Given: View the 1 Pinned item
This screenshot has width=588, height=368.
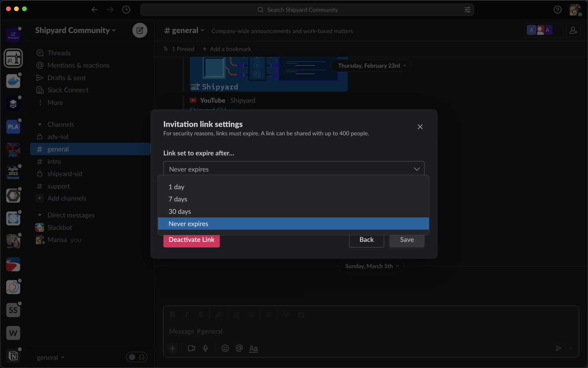Looking at the screenshot, I should click(x=179, y=49).
